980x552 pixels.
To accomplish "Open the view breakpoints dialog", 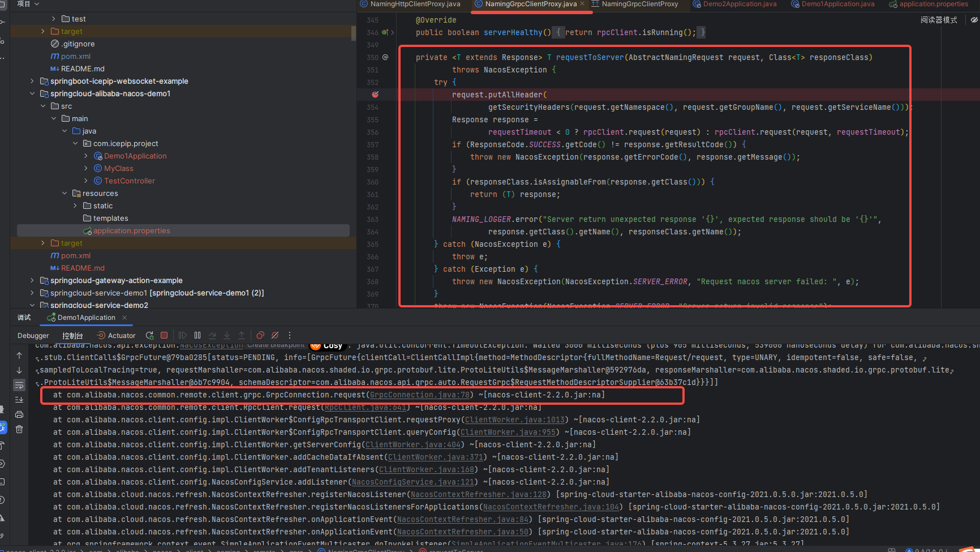I will click(x=260, y=335).
